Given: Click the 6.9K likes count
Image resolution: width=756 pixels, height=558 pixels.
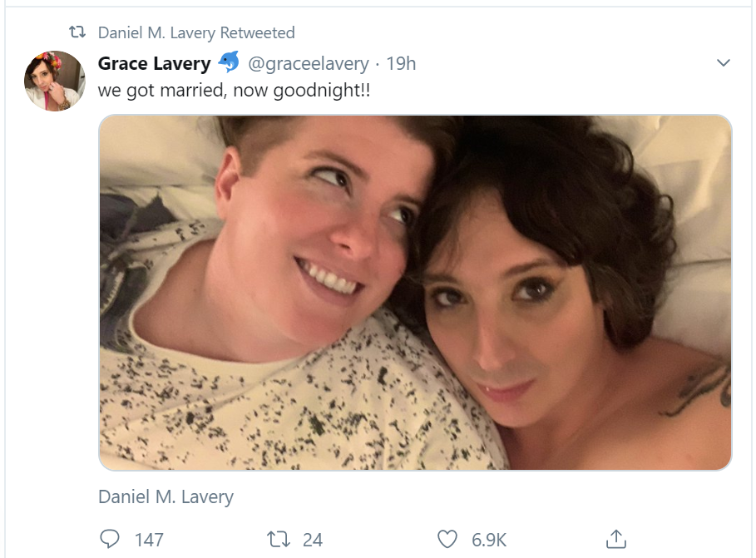Looking at the screenshot, I should [x=489, y=540].
